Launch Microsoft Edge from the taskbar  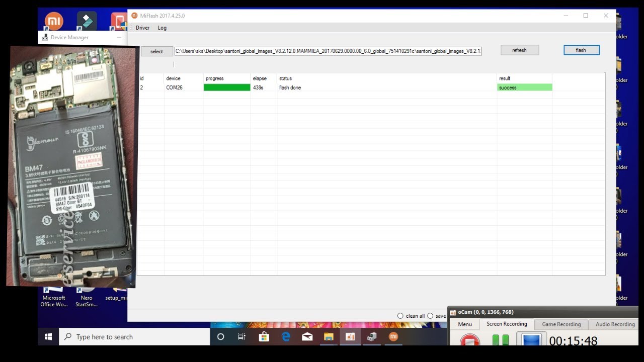[x=285, y=337]
